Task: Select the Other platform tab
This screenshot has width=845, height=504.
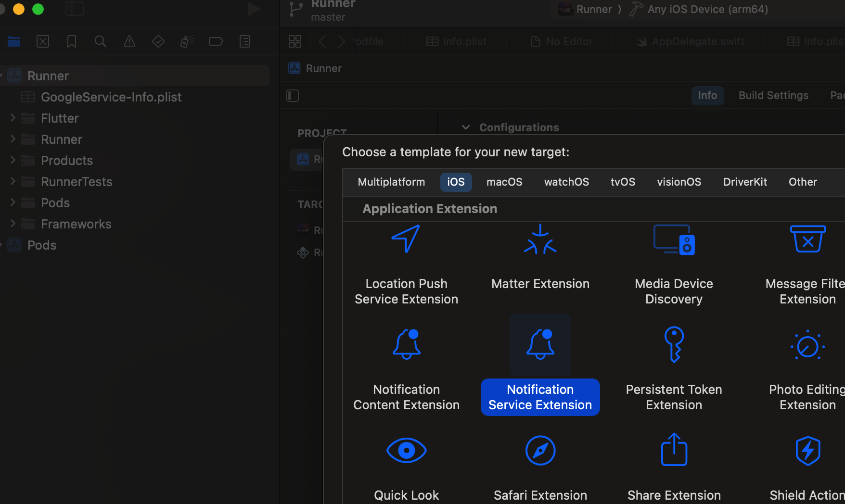Action: pyautogui.click(x=803, y=182)
